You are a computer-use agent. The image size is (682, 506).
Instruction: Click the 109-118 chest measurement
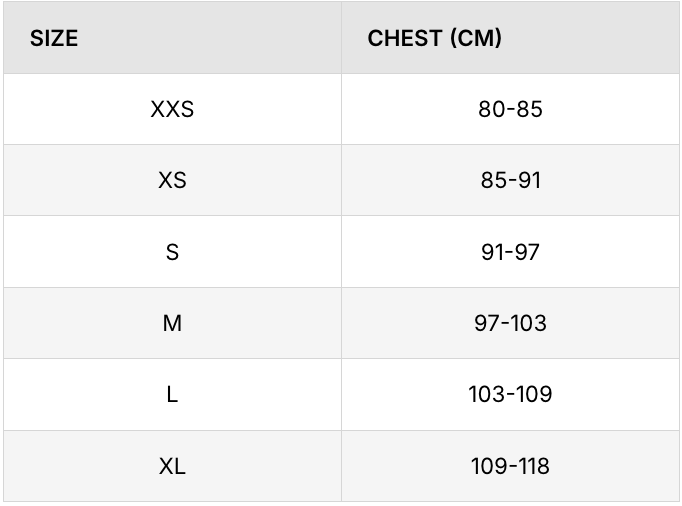(510, 466)
